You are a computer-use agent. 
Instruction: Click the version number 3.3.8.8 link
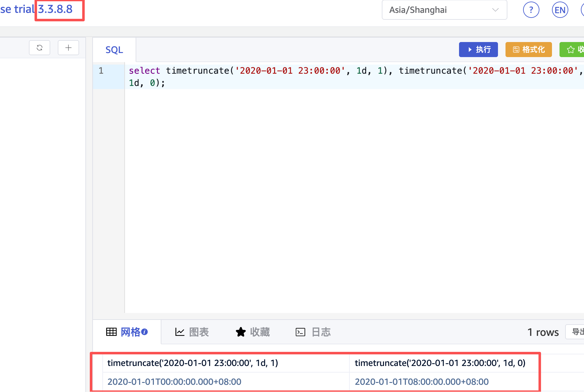pos(55,9)
